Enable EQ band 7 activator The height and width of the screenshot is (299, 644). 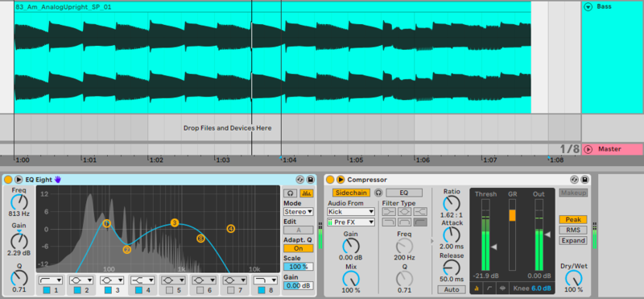pos(231,290)
